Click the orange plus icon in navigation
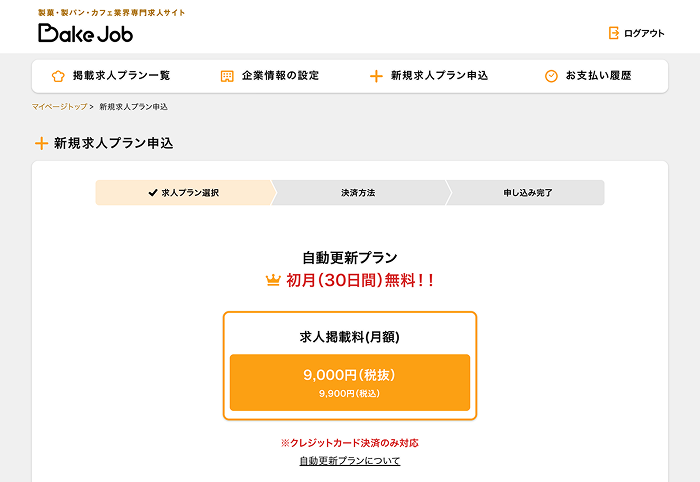The image size is (700, 482). pyautogui.click(x=376, y=76)
